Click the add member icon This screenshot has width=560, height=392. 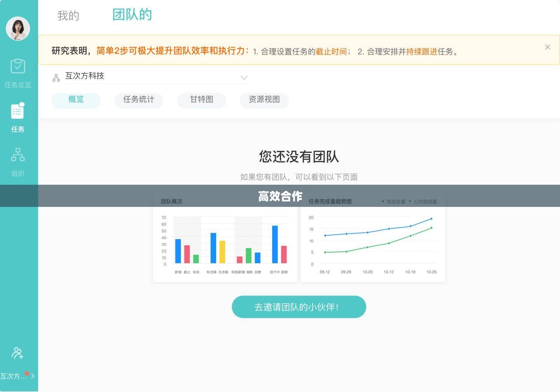tap(17, 353)
